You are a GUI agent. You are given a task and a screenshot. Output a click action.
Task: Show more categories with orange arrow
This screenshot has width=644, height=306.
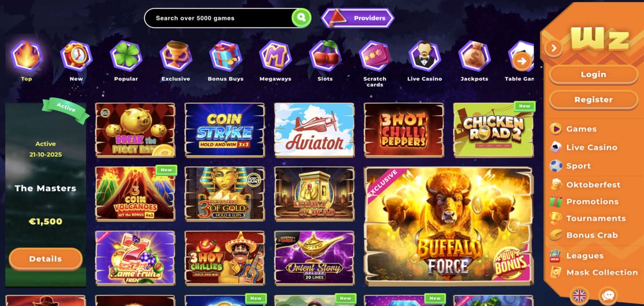coord(522,61)
